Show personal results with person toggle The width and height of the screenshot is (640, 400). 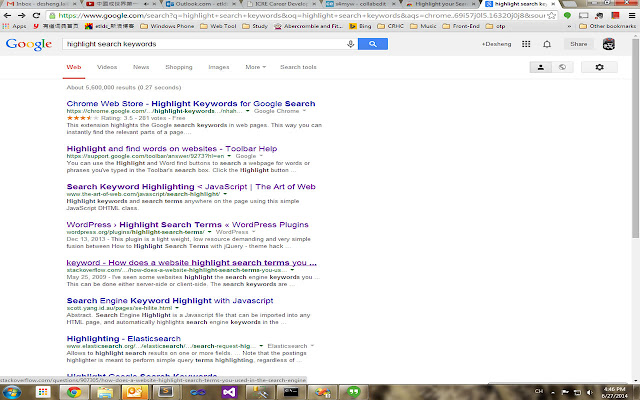[540, 67]
